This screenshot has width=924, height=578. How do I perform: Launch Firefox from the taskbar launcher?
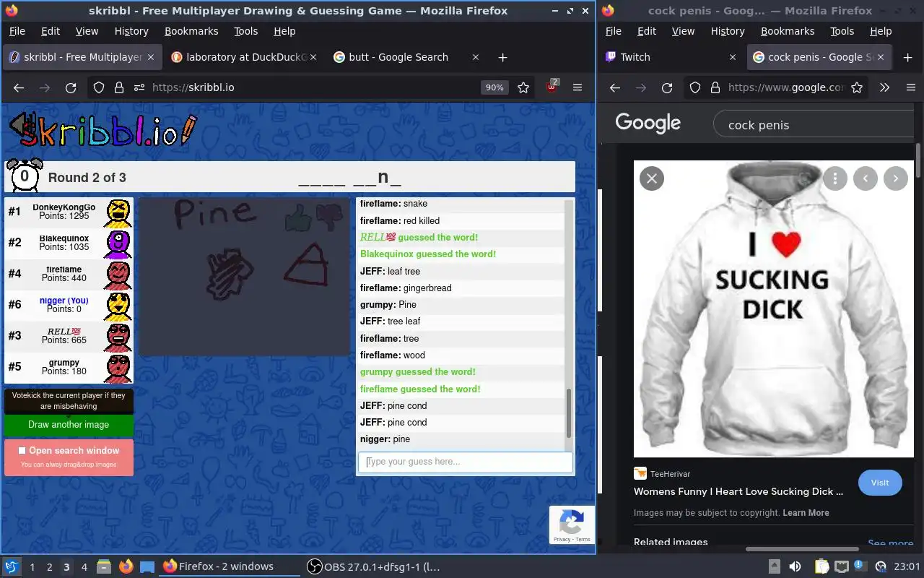(x=126, y=566)
